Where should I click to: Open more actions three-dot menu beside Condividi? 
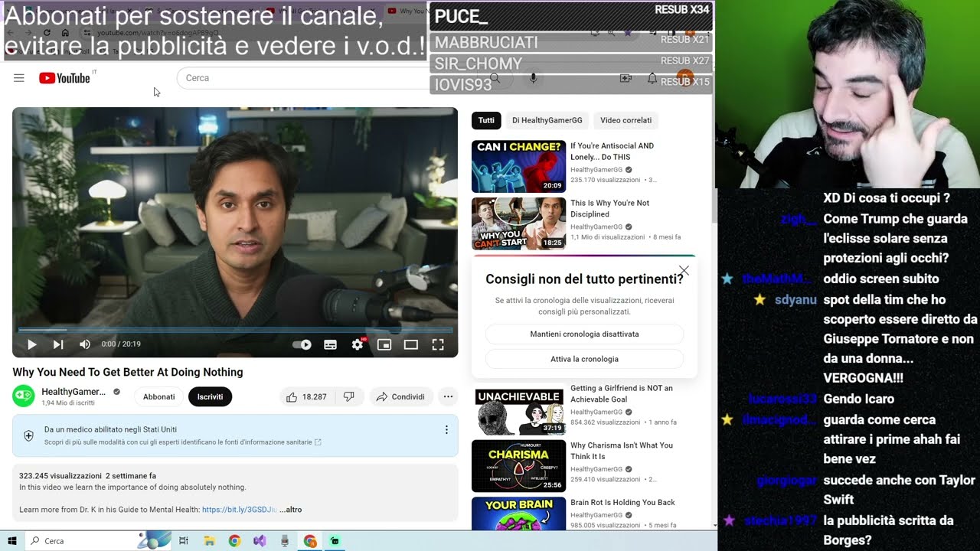click(x=448, y=396)
